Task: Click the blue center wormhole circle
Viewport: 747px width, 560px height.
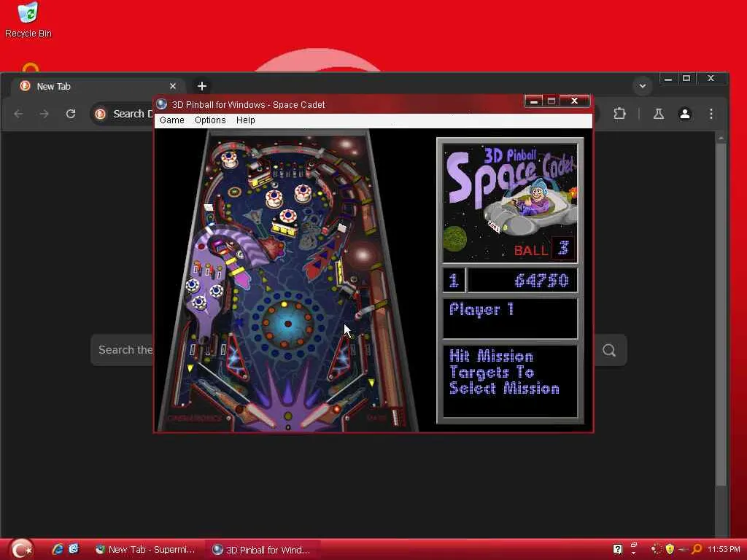Action: tap(287, 324)
